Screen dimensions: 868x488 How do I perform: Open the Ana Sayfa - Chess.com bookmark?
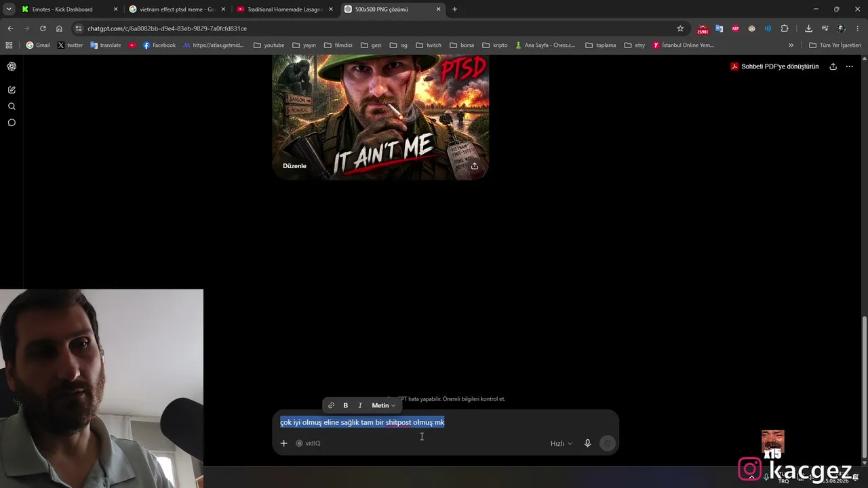click(545, 45)
